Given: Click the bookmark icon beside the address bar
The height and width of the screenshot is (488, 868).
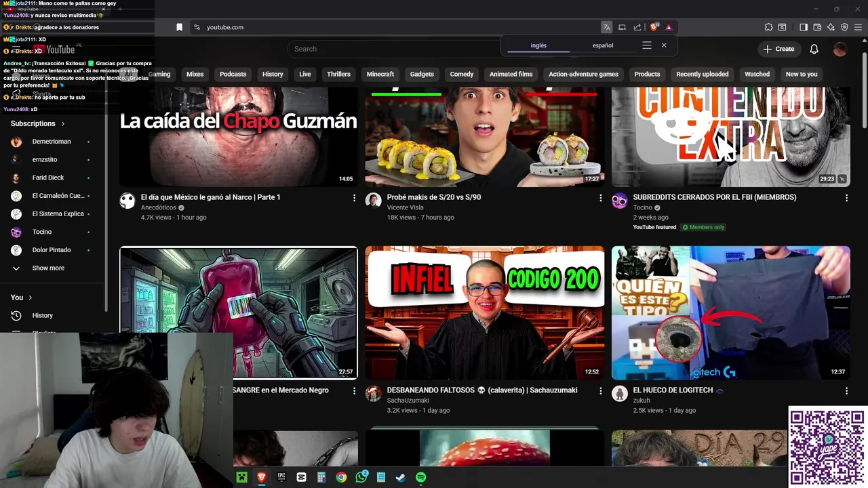Looking at the screenshot, I should [x=179, y=27].
